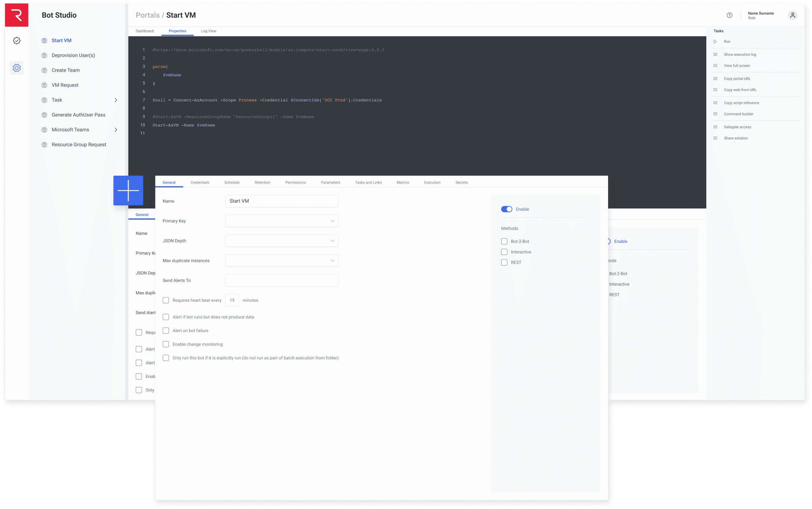Open the user profile avatar icon
Viewport: 812px width, 509px height.
point(792,15)
